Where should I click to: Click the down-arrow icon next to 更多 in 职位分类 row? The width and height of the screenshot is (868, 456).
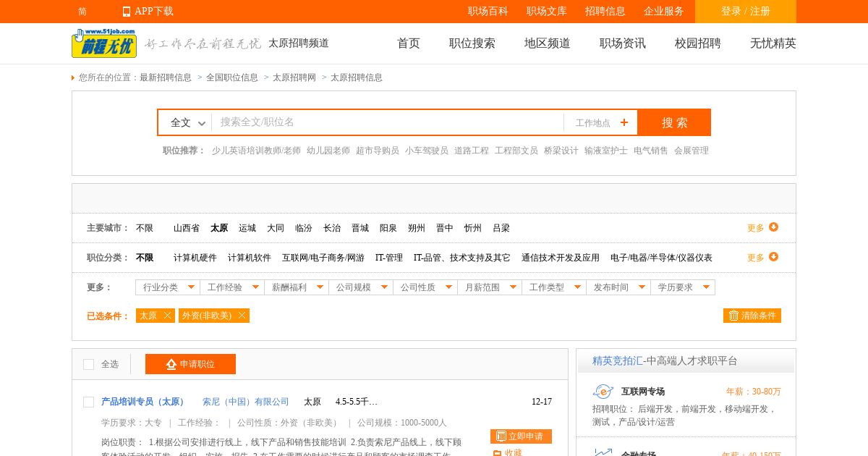click(x=773, y=257)
